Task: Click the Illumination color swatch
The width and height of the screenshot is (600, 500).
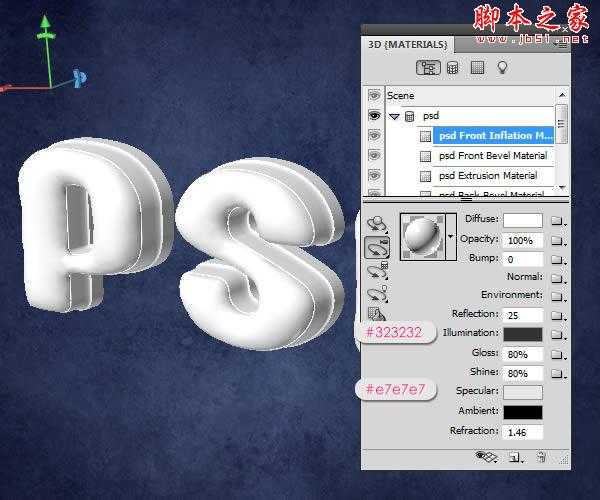Action: pyautogui.click(x=523, y=334)
